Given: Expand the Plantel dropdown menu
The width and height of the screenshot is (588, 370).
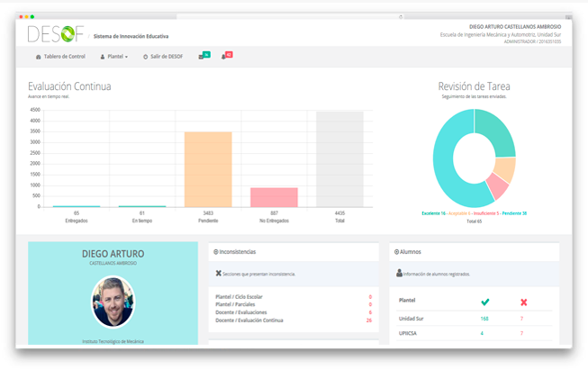Looking at the screenshot, I should pos(114,57).
